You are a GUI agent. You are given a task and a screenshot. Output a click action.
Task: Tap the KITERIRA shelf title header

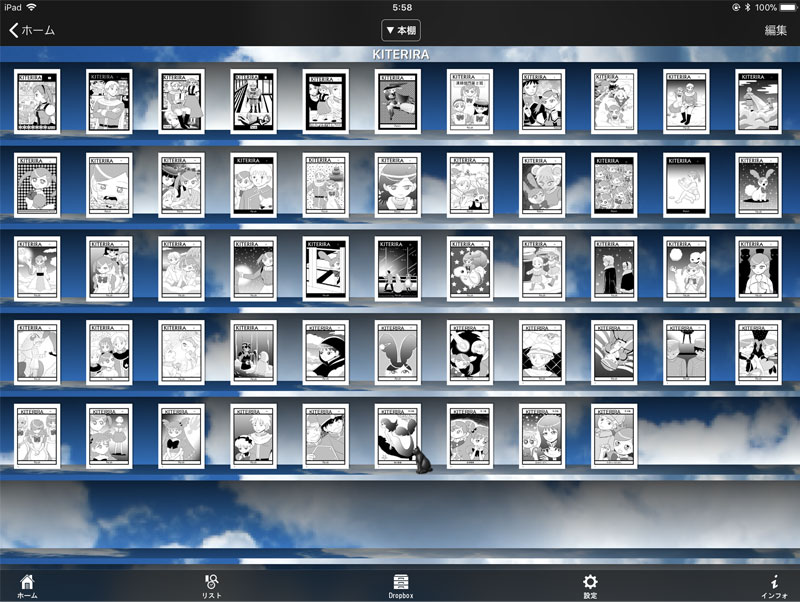(x=400, y=54)
